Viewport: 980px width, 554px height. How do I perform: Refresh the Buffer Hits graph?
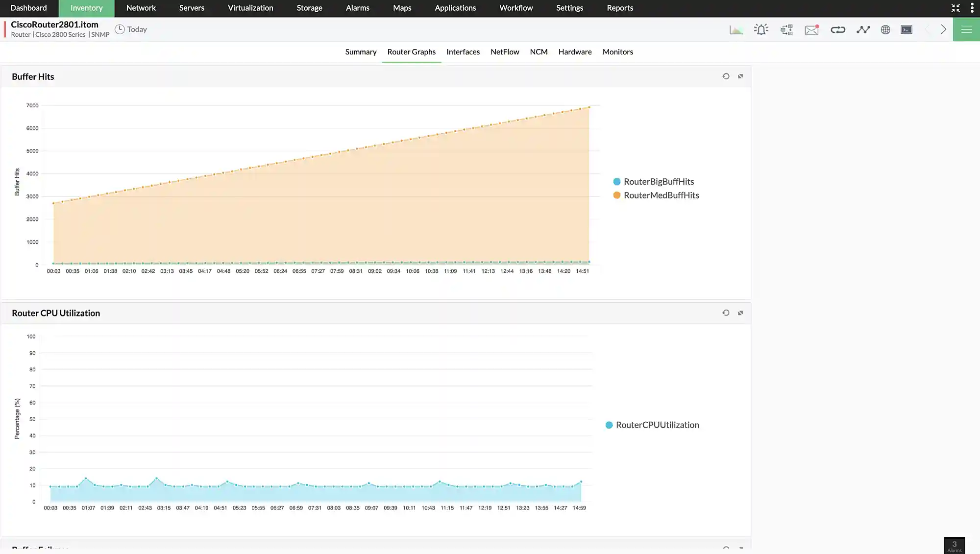coord(726,76)
